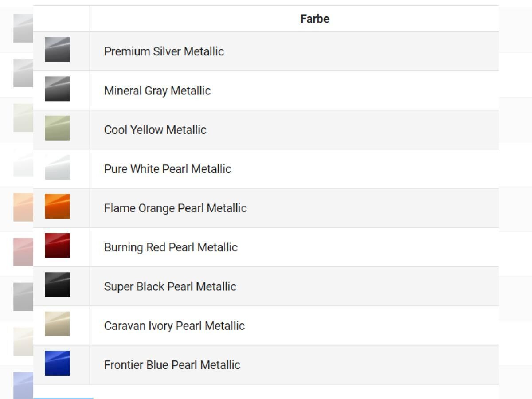532x399 pixels.
Task: Click the "Super Black Pearl Metallic" name
Action: [x=170, y=286]
